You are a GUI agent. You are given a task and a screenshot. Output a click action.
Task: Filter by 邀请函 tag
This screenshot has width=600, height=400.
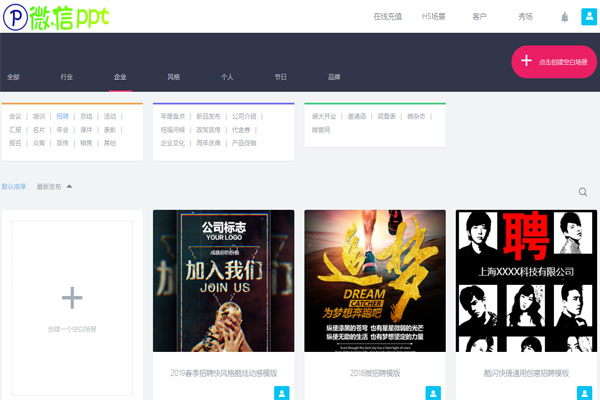[x=357, y=116]
